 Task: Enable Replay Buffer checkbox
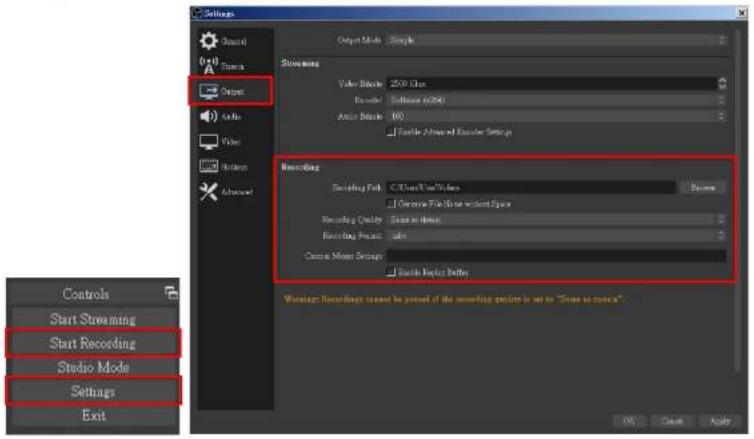coord(391,272)
